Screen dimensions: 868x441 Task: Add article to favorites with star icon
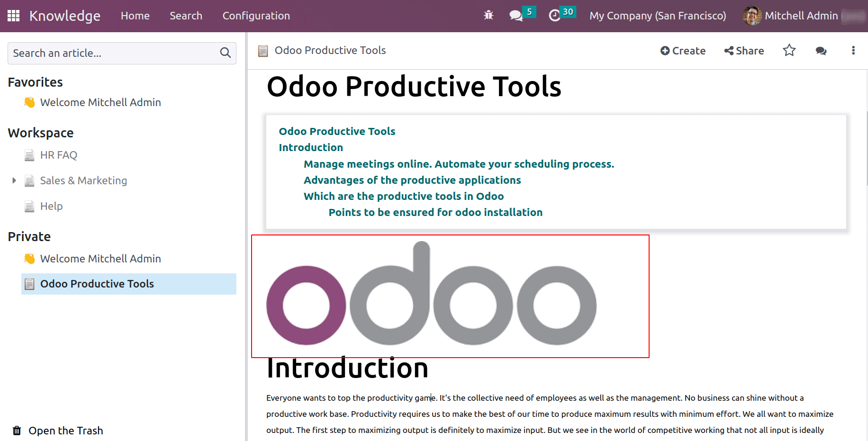789,50
